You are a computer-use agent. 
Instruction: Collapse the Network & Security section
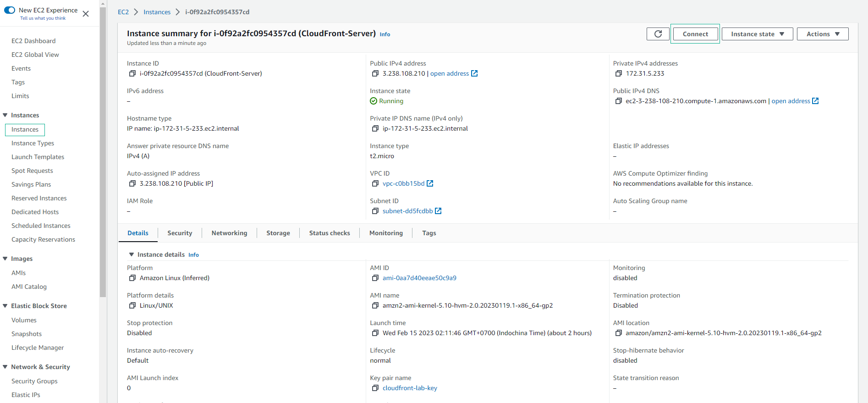coord(5,367)
